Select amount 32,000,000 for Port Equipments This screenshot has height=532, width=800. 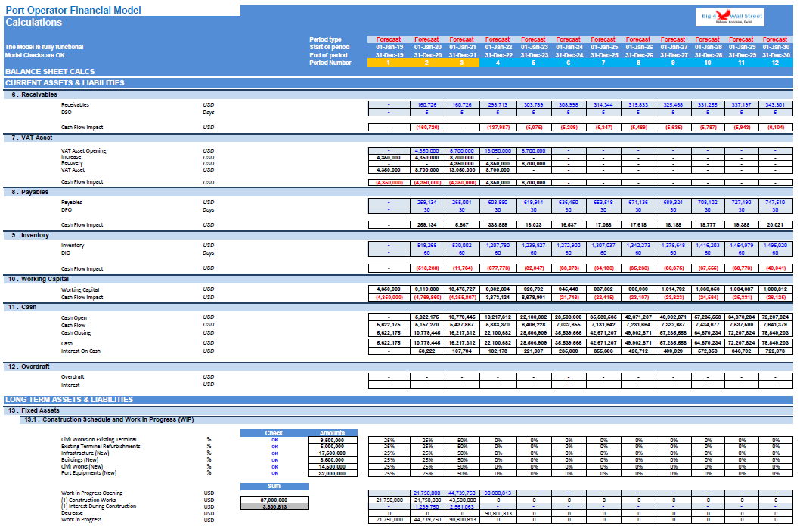[333, 473]
